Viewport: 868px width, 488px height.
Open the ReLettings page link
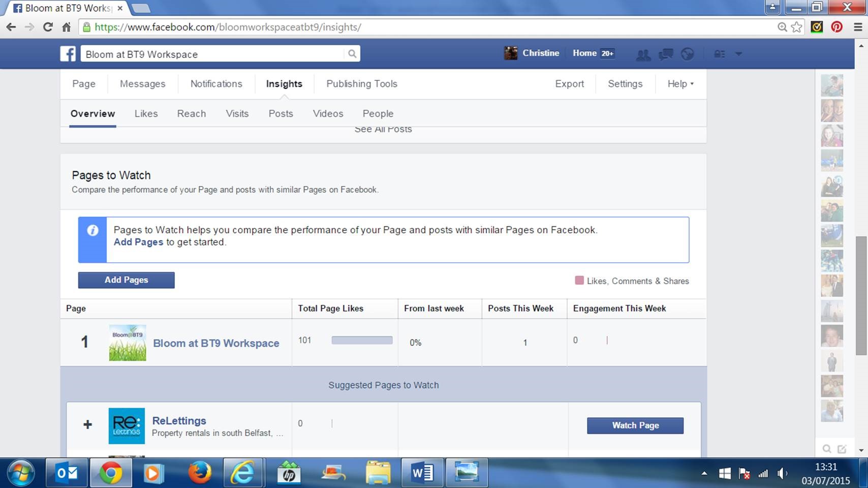(179, 421)
